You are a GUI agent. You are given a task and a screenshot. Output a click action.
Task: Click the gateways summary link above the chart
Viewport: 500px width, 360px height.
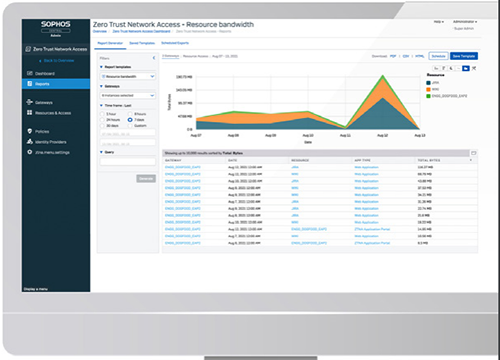point(171,56)
